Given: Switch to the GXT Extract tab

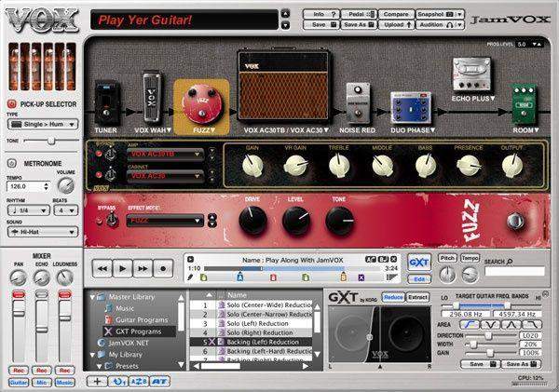Looking at the screenshot, I should tap(417, 297).
